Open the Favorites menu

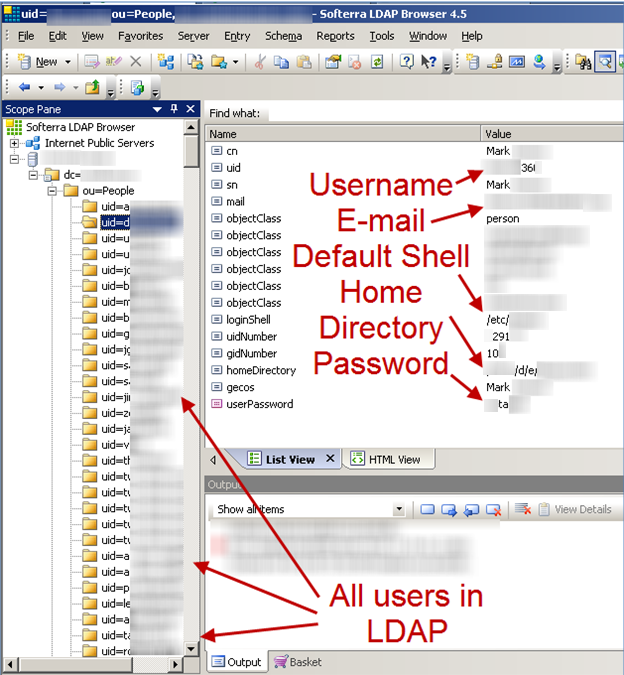point(140,36)
